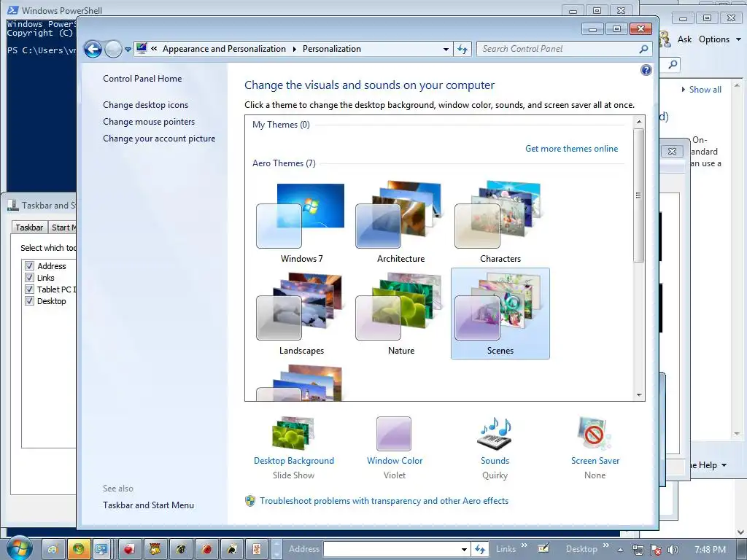Click the theme list scrollbar thumb

(x=639, y=195)
